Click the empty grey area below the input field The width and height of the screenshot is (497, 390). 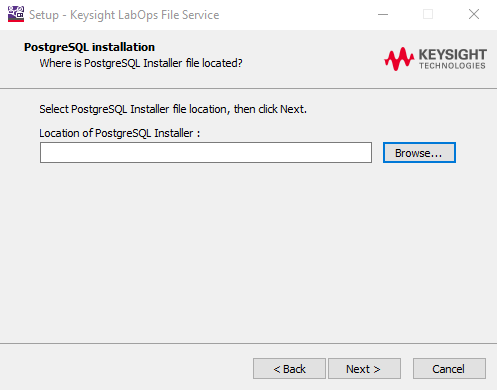(248, 253)
